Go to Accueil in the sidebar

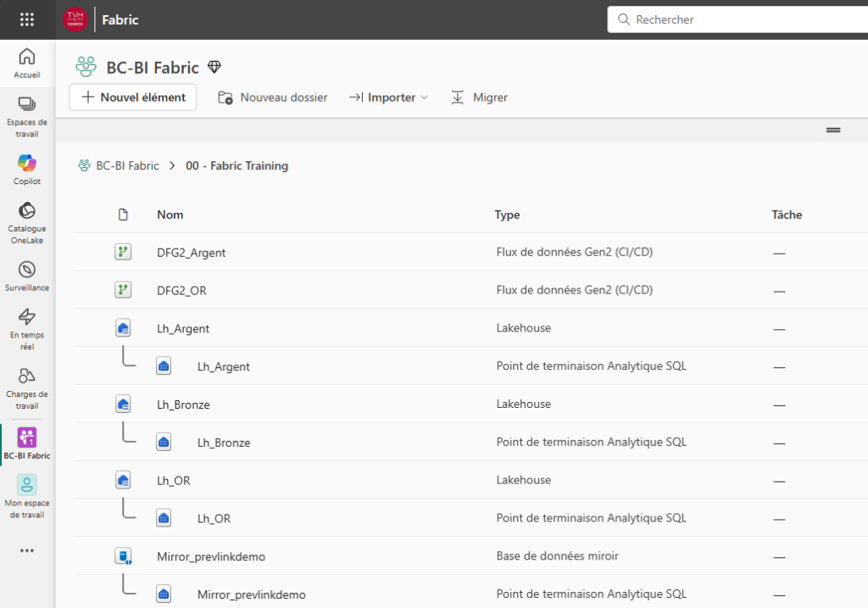27,64
